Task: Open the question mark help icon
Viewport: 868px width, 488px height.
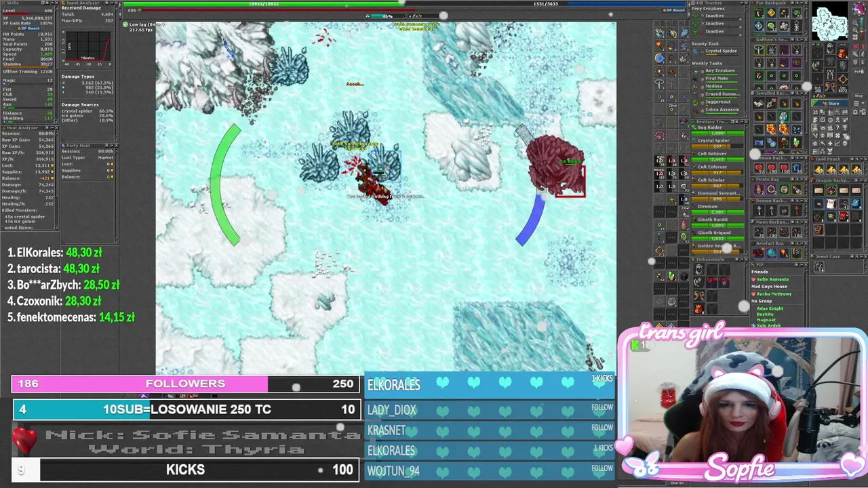Action: pos(837,127)
